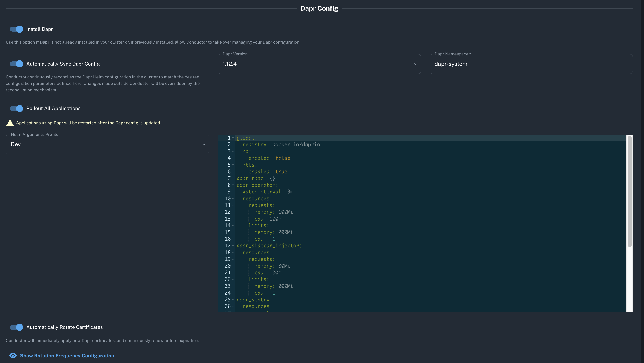Collapse limits fold arrow at line 14
The image size is (644, 363).
[233, 226]
